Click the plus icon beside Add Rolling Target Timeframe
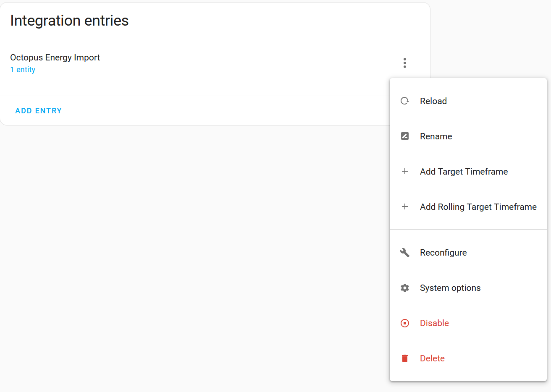551x392 pixels. point(405,206)
